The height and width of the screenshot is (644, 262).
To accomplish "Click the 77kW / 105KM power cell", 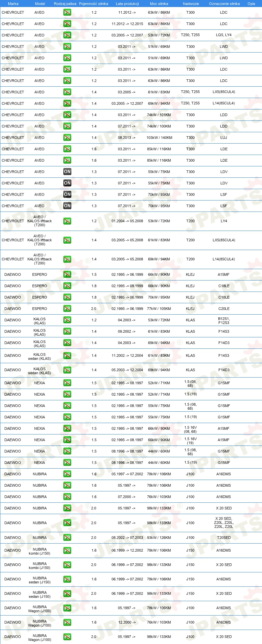I will (x=159, y=309).
